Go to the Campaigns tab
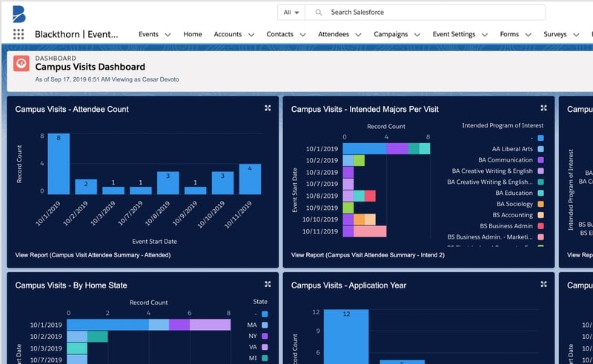This screenshot has height=364, width=593. (391, 34)
